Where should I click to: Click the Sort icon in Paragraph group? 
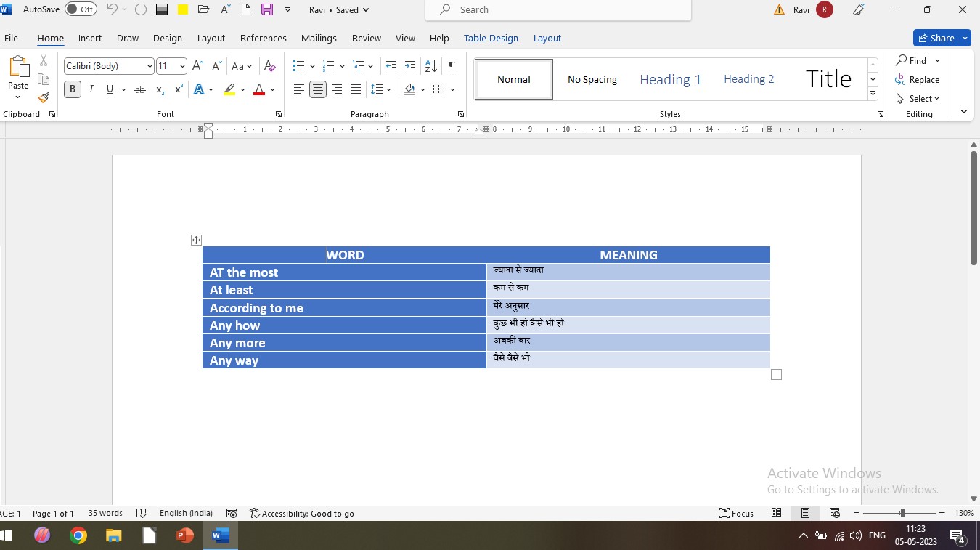(x=430, y=66)
